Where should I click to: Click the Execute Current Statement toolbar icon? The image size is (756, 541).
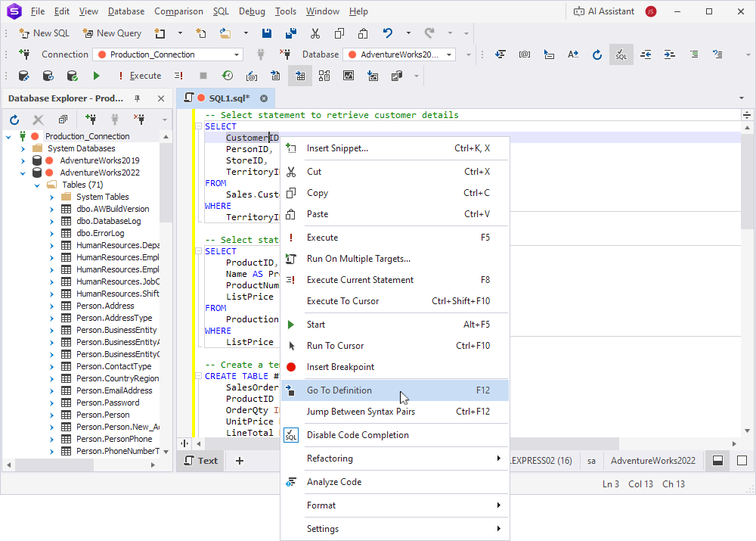pyautogui.click(x=179, y=76)
